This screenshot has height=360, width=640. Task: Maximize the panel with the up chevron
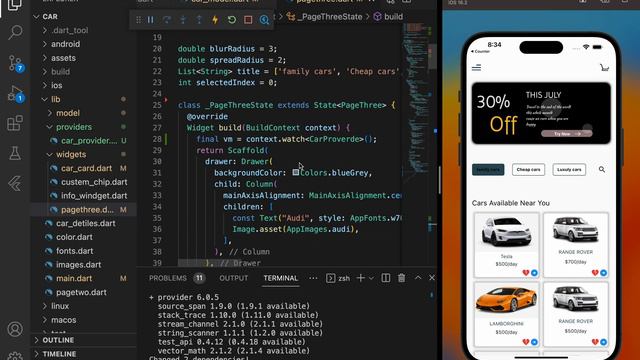coord(418,278)
